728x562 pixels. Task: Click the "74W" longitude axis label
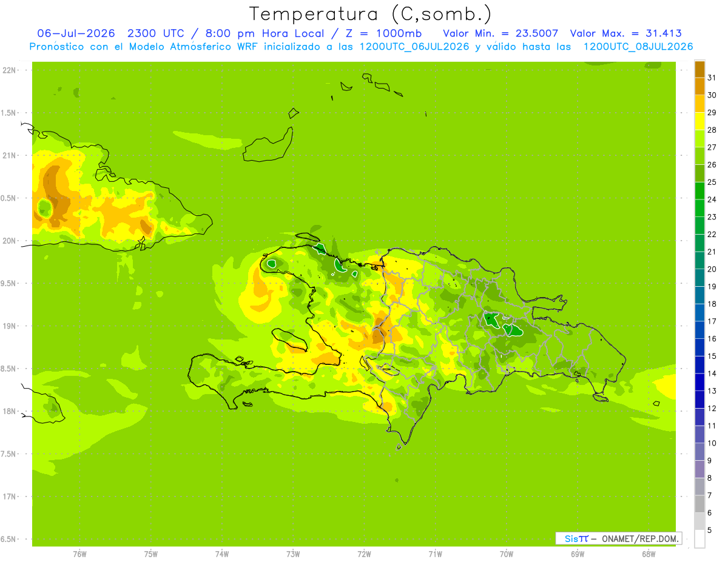click(222, 554)
